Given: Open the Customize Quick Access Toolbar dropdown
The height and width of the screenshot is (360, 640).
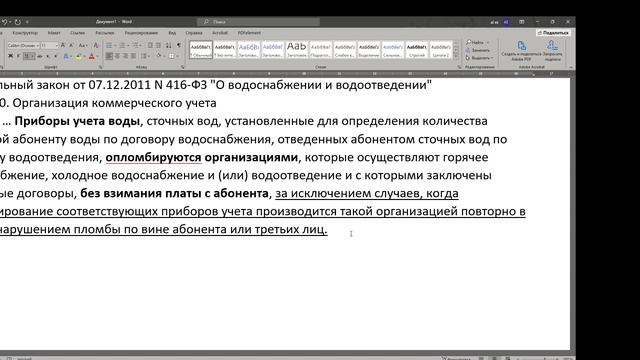Looking at the screenshot, I should (x=27, y=22).
